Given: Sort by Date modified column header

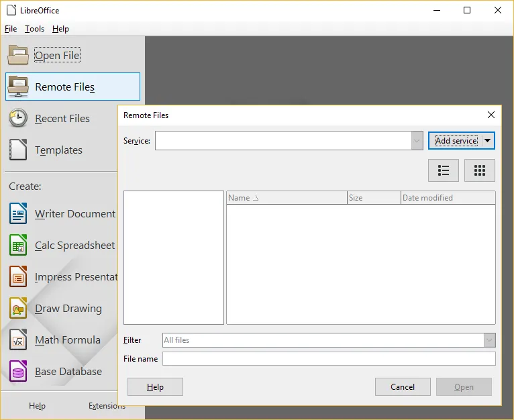Looking at the screenshot, I should pyautogui.click(x=448, y=198).
